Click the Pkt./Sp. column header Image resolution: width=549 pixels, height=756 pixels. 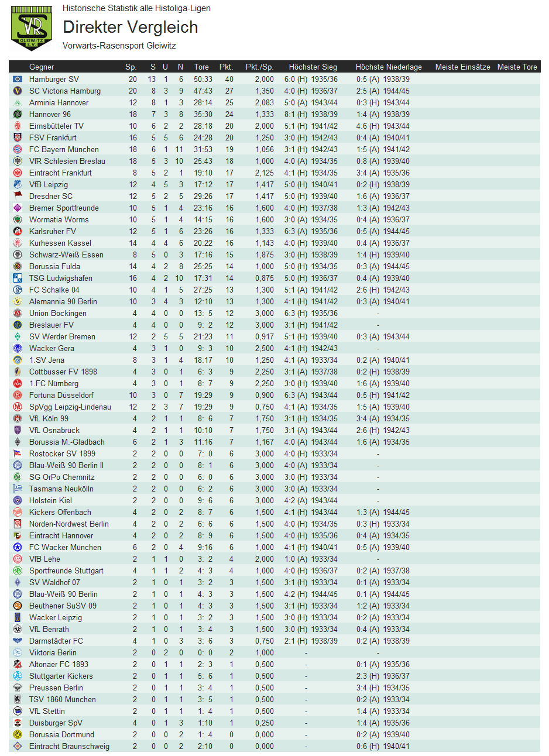click(259, 67)
